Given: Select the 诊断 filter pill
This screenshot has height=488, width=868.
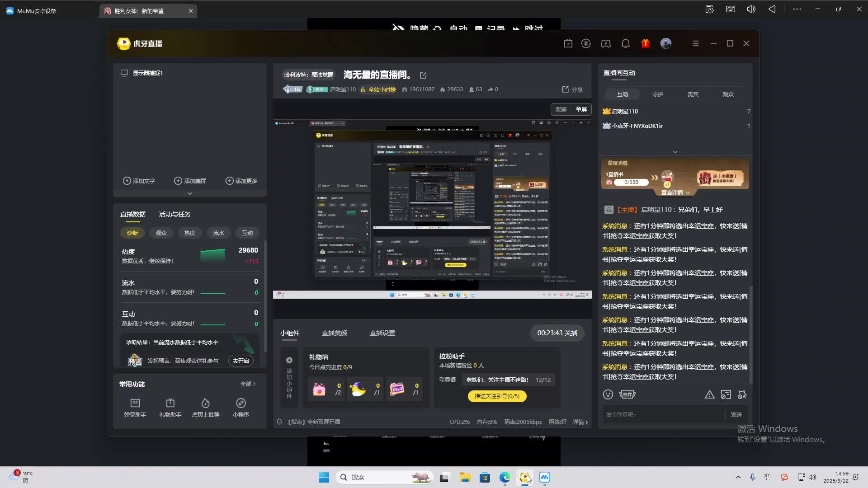Looking at the screenshot, I should click(x=132, y=233).
